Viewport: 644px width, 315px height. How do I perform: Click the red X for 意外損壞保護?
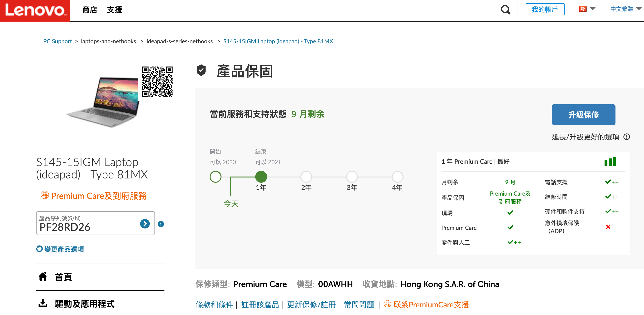click(608, 227)
